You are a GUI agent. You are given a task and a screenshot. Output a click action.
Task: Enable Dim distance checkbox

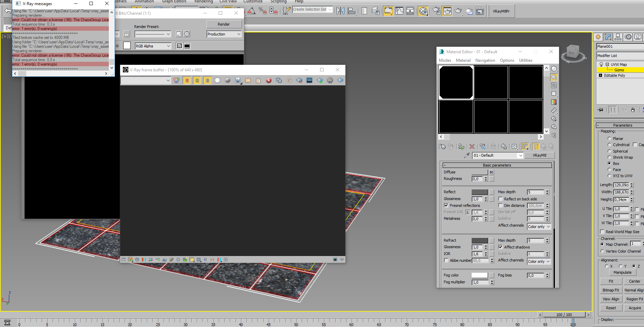[x=500, y=205]
